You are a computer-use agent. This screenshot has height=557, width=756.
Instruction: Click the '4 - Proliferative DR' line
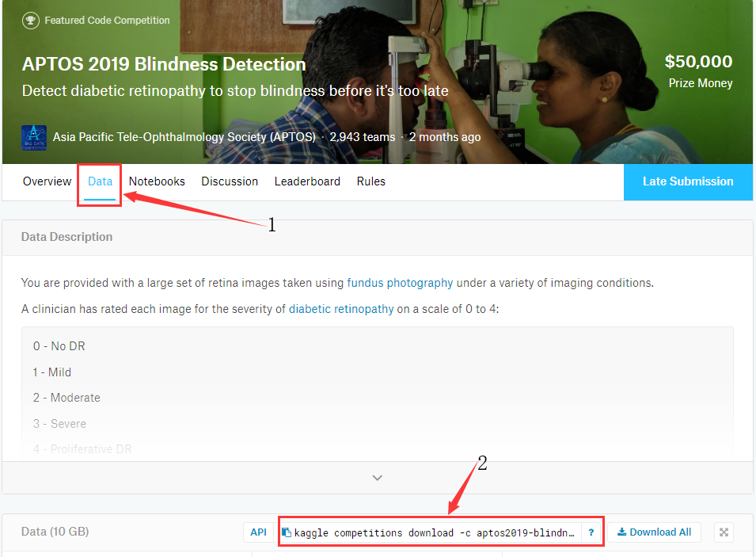tap(82, 449)
